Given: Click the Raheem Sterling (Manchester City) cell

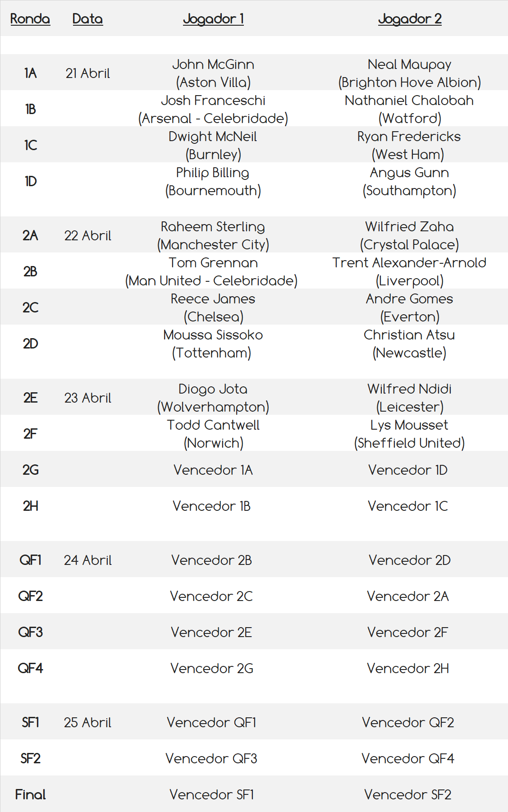Looking at the screenshot, I should point(213,235).
